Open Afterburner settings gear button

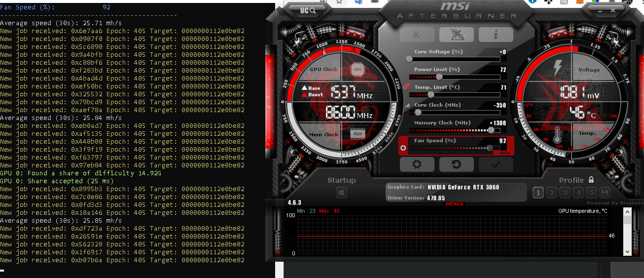point(417,164)
